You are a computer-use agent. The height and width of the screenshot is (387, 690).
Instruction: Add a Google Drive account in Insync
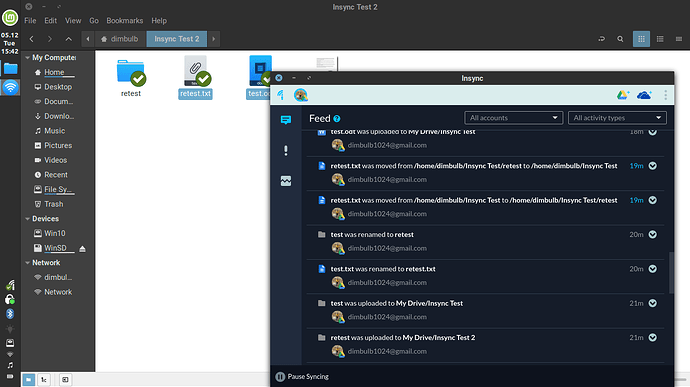point(623,95)
